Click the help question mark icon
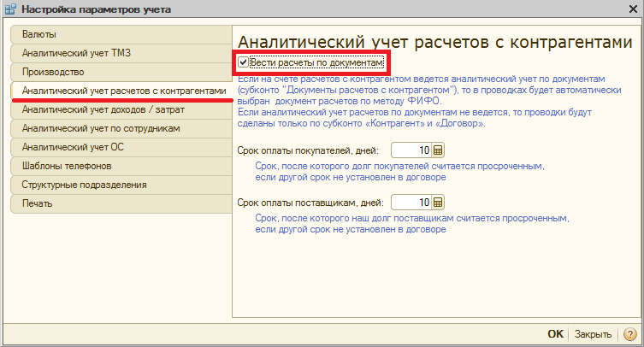This screenshot has height=347, width=644. tap(629, 334)
